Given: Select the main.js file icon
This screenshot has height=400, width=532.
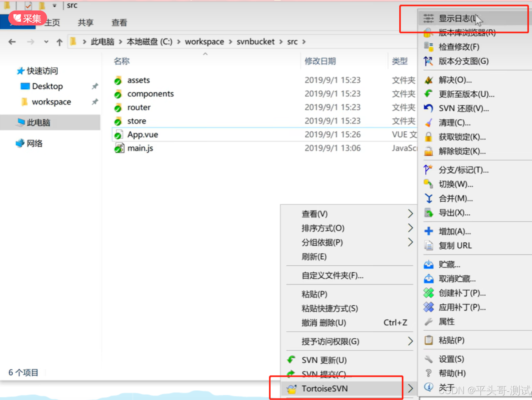Looking at the screenshot, I should 119,148.
